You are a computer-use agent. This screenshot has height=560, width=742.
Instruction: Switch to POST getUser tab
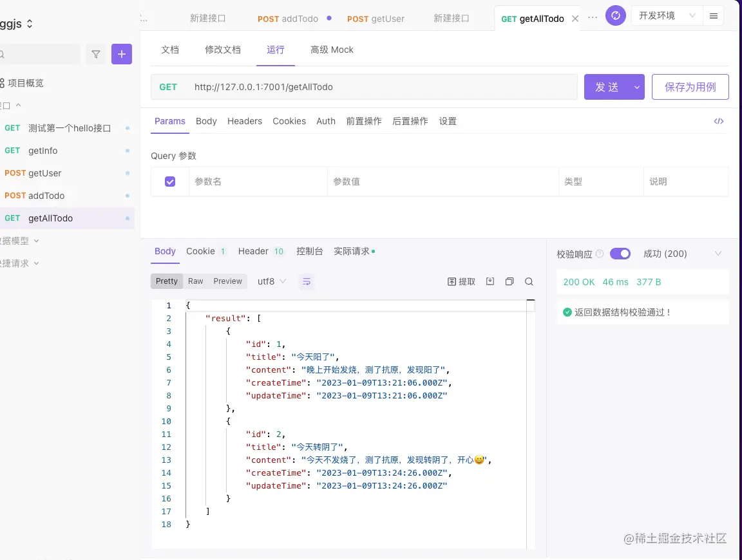(x=376, y=19)
